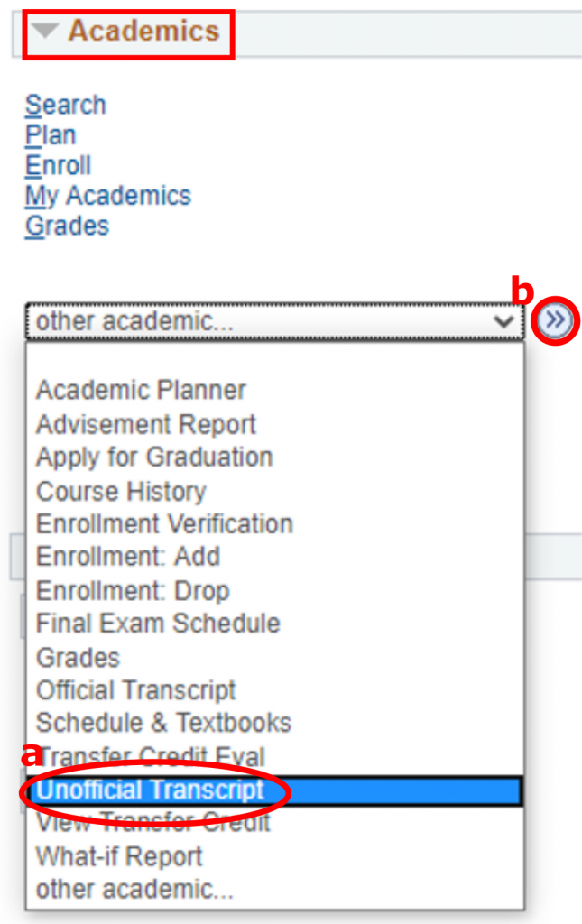Open the 'other academic...' dropdown box

point(274,322)
